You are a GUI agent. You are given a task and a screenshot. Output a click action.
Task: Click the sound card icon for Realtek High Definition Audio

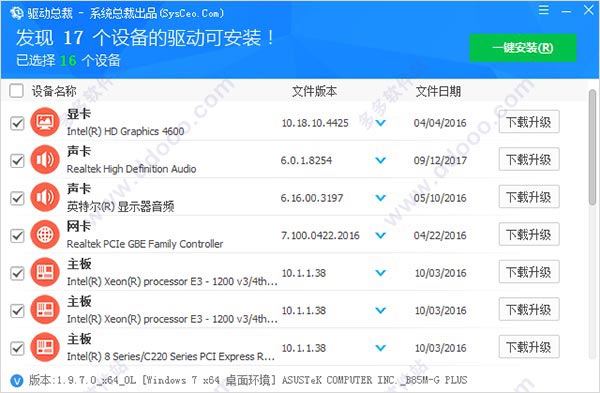(x=45, y=160)
